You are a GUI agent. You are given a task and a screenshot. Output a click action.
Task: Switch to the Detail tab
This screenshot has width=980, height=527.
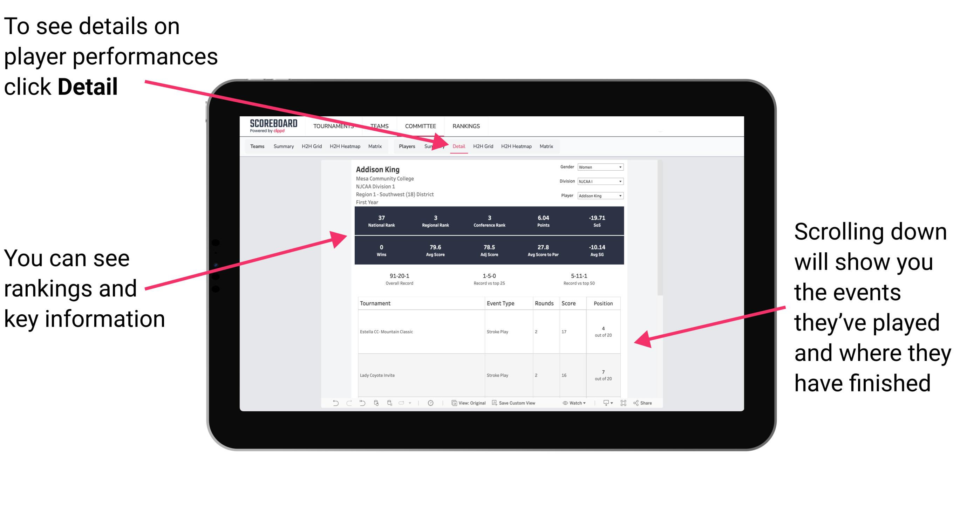tap(458, 146)
